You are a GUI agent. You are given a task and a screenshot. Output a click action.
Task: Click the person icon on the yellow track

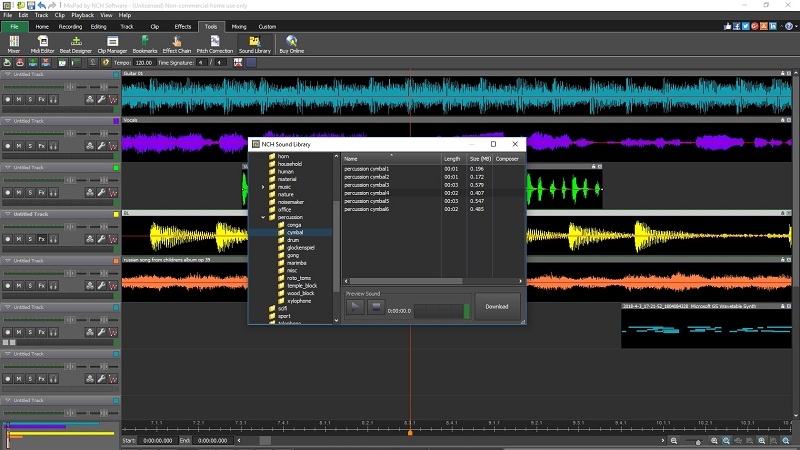point(89,239)
